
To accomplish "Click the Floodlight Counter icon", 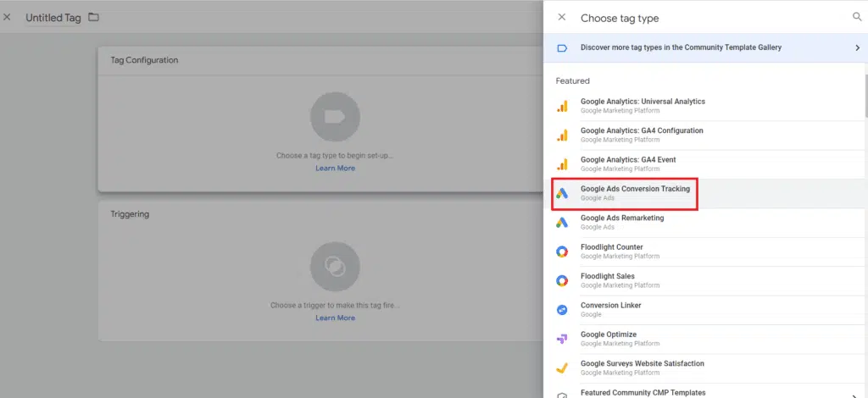I will click(561, 252).
